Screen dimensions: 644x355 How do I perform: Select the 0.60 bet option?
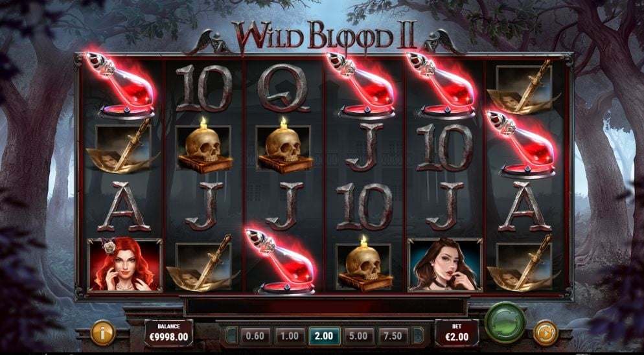pyautogui.click(x=255, y=336)
